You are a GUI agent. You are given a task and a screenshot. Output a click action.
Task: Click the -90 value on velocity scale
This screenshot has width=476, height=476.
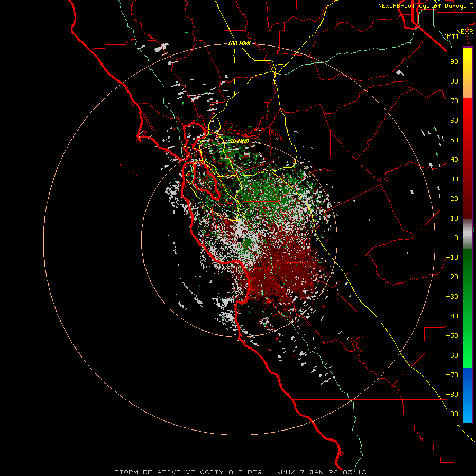click(x=452, y=414)
